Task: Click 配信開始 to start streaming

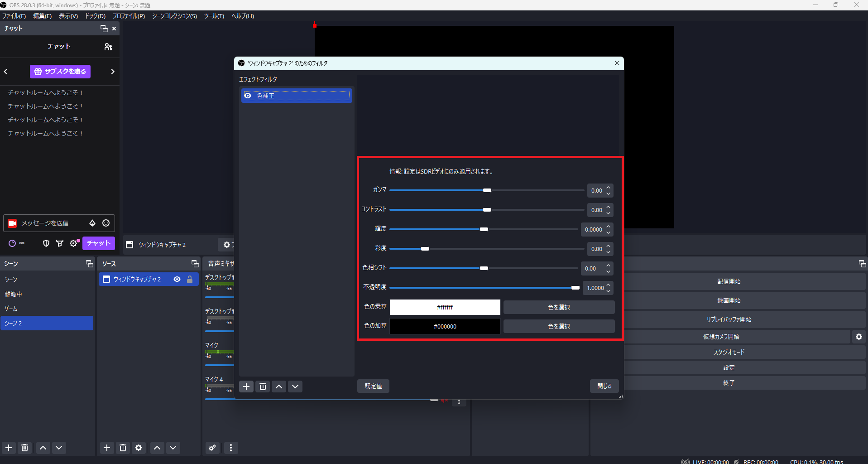Action: pyautogui.click(x=729, y=281)
